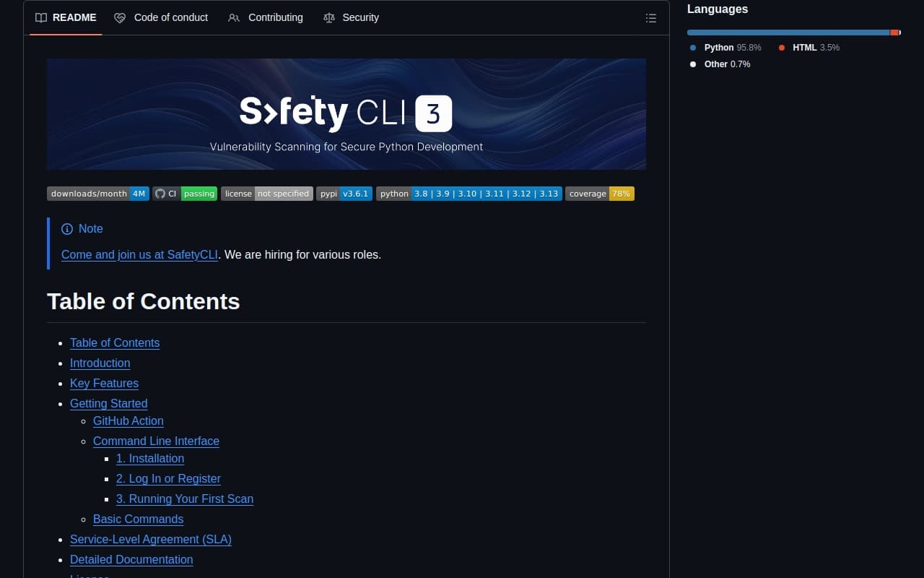The height and width of the screenshot is (578, 924).
Task: Open the Running Your First Scan link
Action: coord(184,499)
